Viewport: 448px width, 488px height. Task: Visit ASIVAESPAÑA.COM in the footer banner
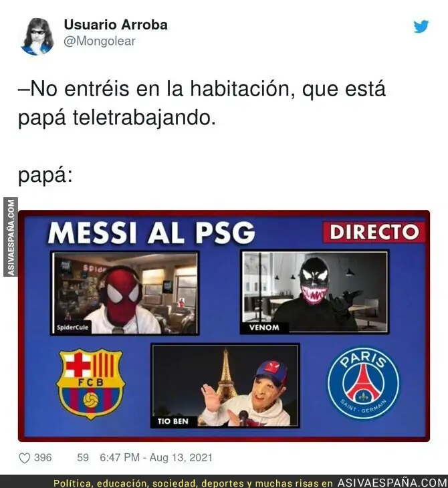point(393,483)
